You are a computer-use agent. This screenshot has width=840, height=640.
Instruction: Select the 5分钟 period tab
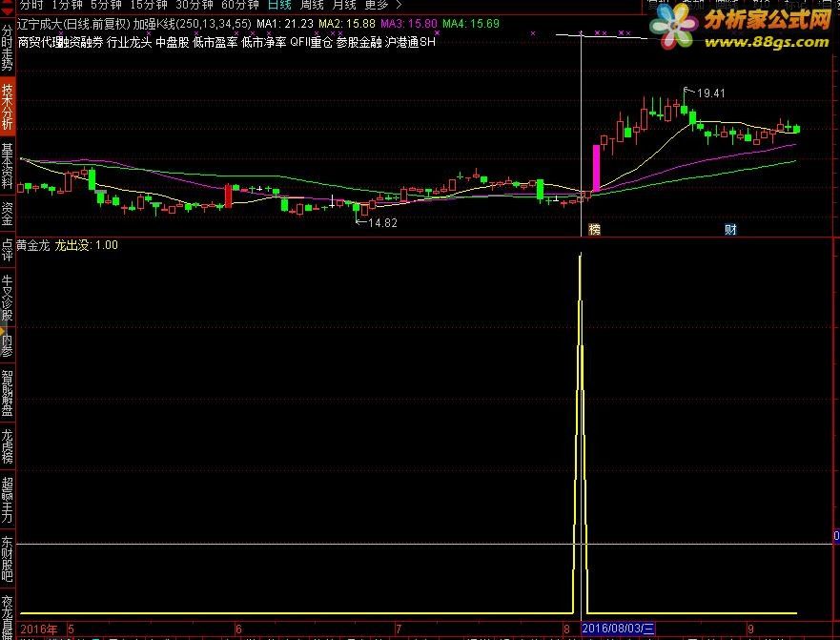(106, 6)
